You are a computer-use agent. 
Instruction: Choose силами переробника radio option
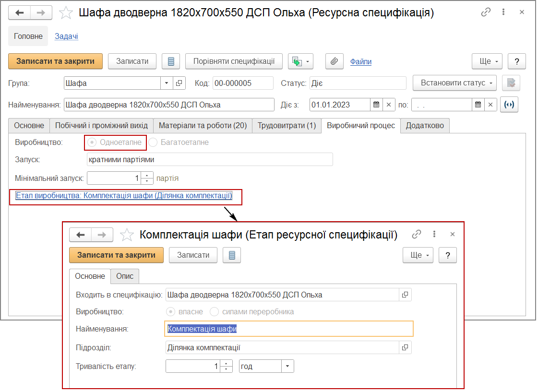[214, 311]
